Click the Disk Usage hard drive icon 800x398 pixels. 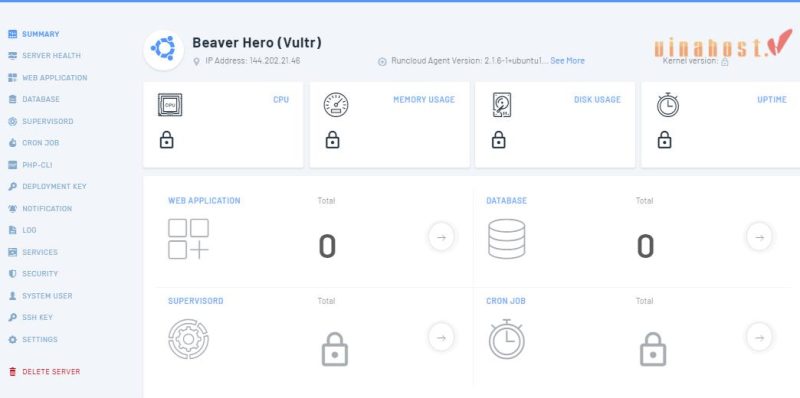coord(502,105)
